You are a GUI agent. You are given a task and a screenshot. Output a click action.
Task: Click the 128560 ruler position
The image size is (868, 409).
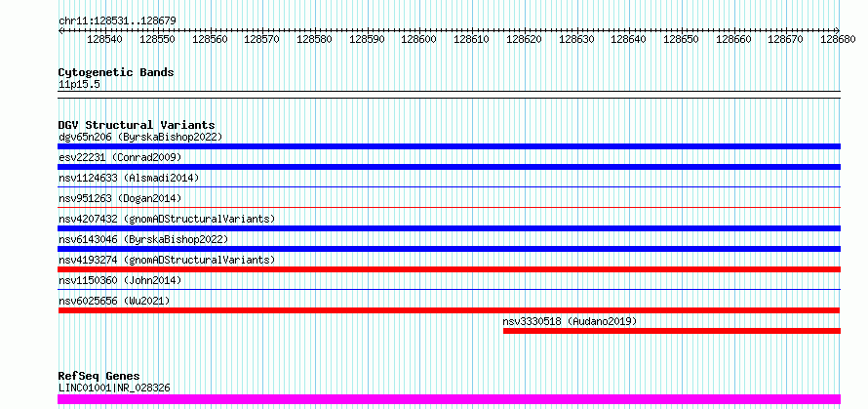[211, 39]
